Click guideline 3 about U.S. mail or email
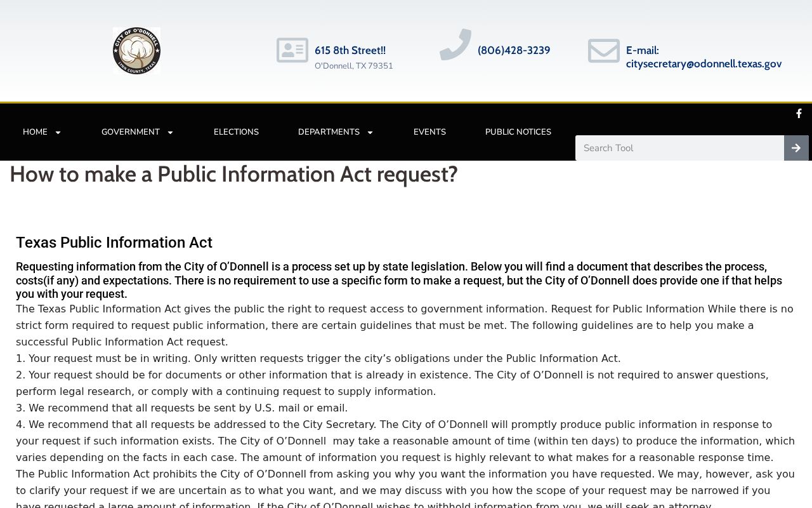 click(182, 408)
